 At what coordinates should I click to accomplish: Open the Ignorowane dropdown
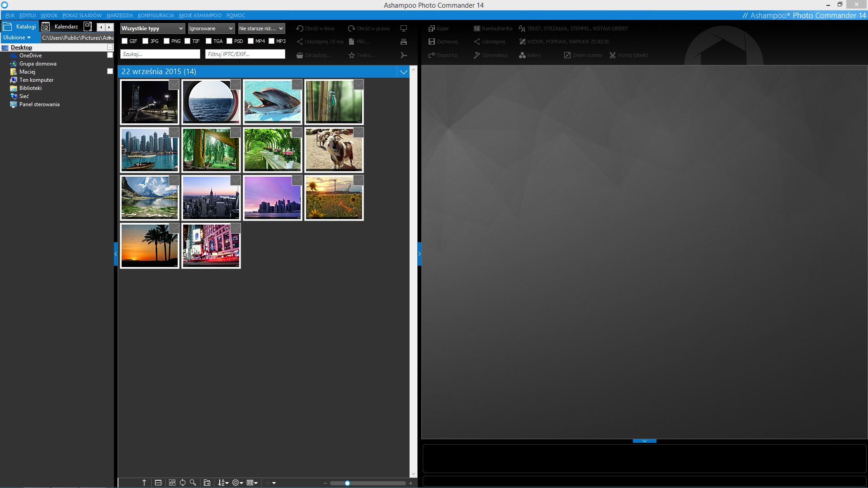point(211,28)
